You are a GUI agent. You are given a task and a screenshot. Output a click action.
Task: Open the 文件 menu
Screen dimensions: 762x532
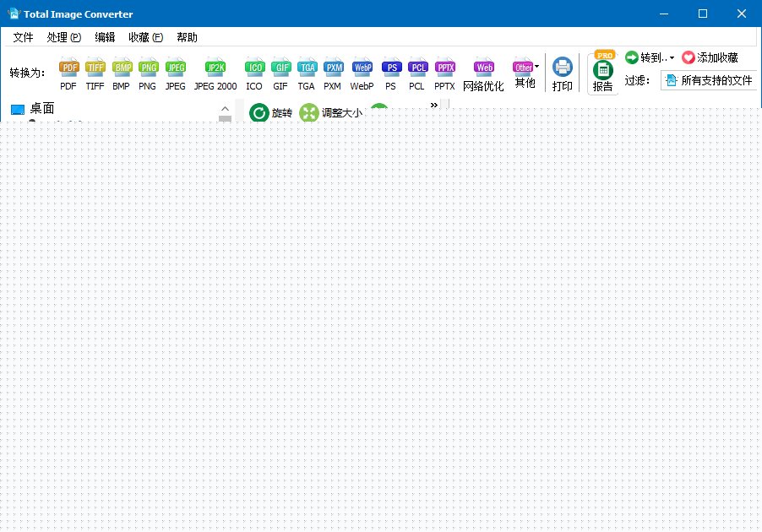click(23, 37)
